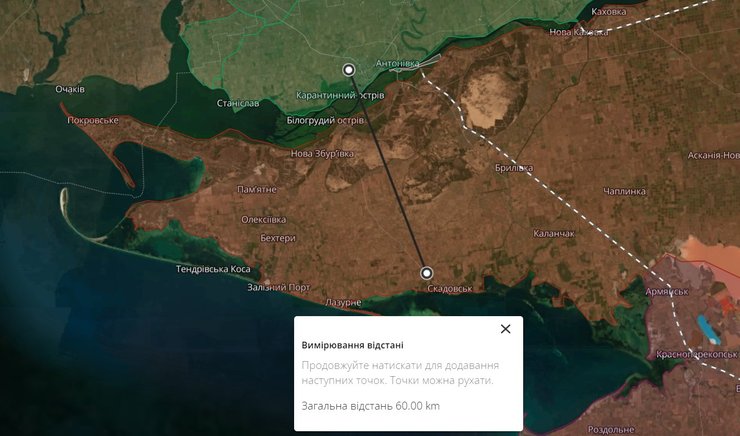Click the Білогрудий острів label
The width and height of the screenshot is (740, 436).
[325, 120]
